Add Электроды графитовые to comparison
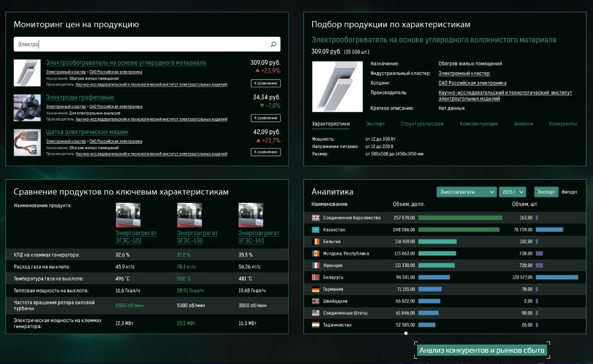 point(266,118)
